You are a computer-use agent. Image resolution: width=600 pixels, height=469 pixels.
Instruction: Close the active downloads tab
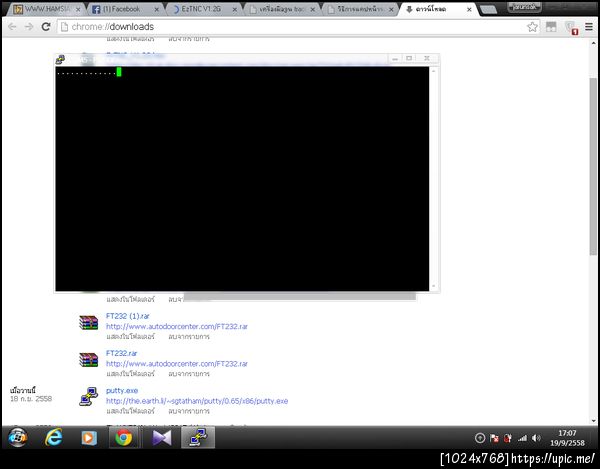(469, 10)
